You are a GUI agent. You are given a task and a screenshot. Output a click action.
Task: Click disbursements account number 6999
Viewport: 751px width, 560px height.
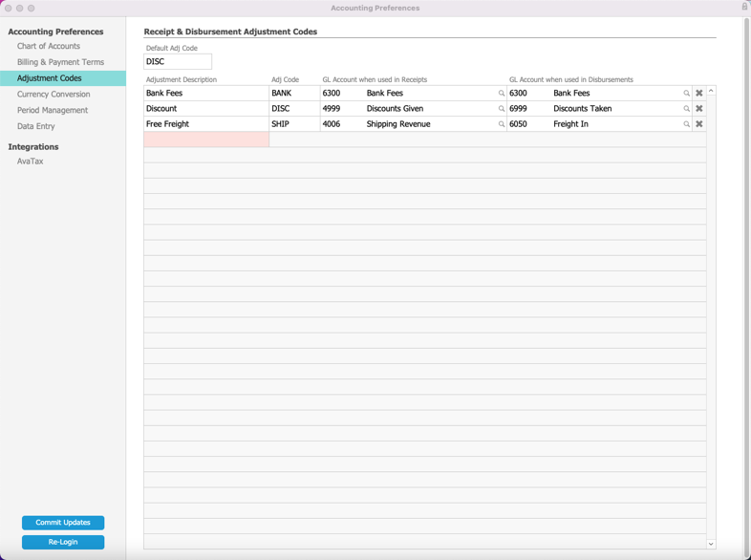518,109
